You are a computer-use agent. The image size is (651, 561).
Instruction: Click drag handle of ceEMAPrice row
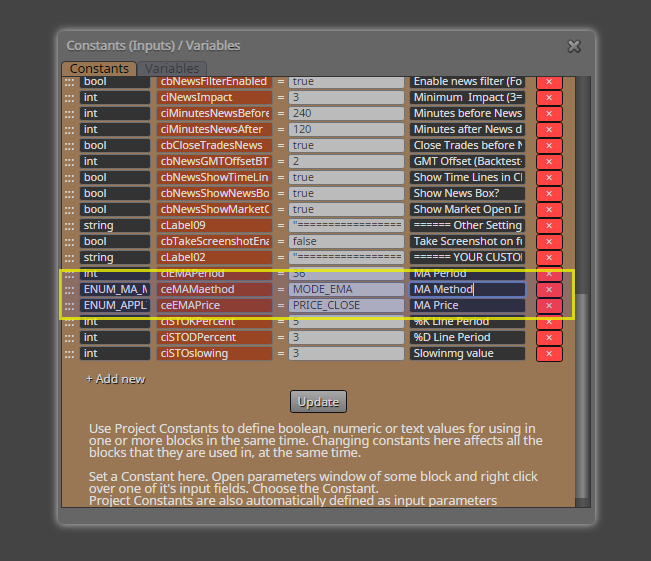[69, 306]
